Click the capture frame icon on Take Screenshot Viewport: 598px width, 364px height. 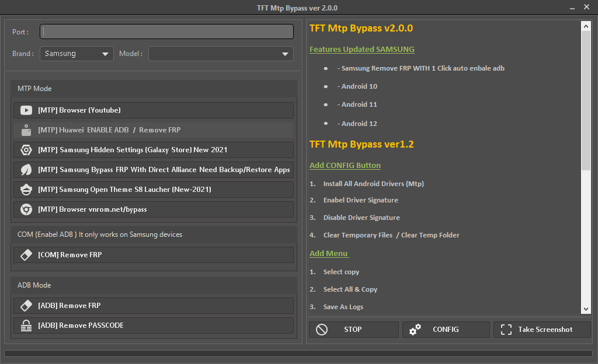click(507, 329)
